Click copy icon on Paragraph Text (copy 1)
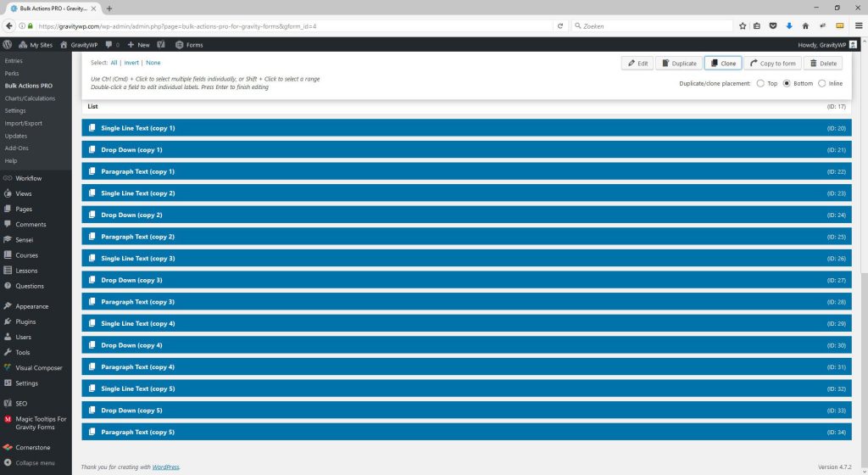Viewport: 868px width, 475px height. click(x=92, y=171)
